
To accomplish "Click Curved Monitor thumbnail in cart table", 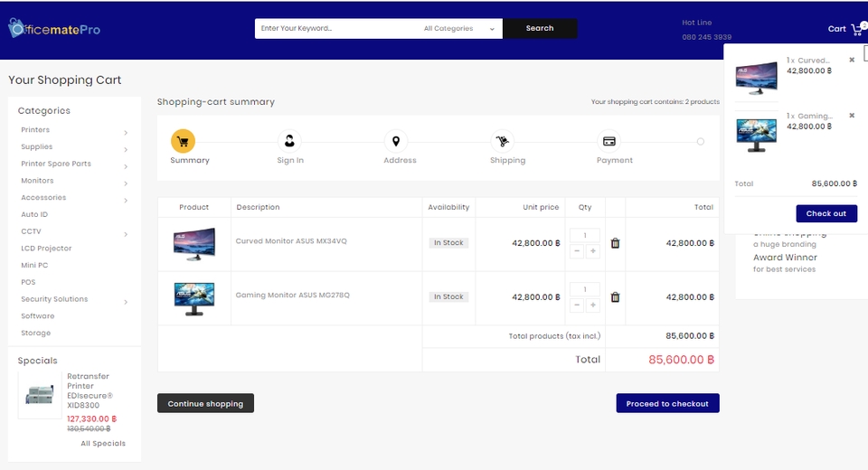I will tap(193, 243).
